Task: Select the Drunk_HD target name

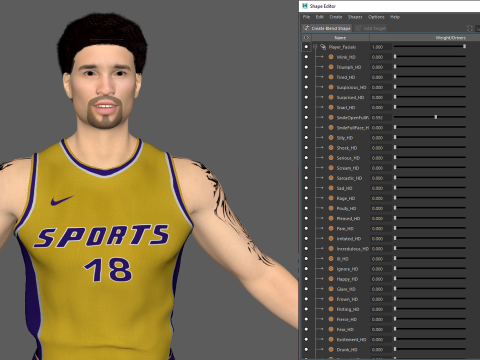Action: click(x=347, y=350)
